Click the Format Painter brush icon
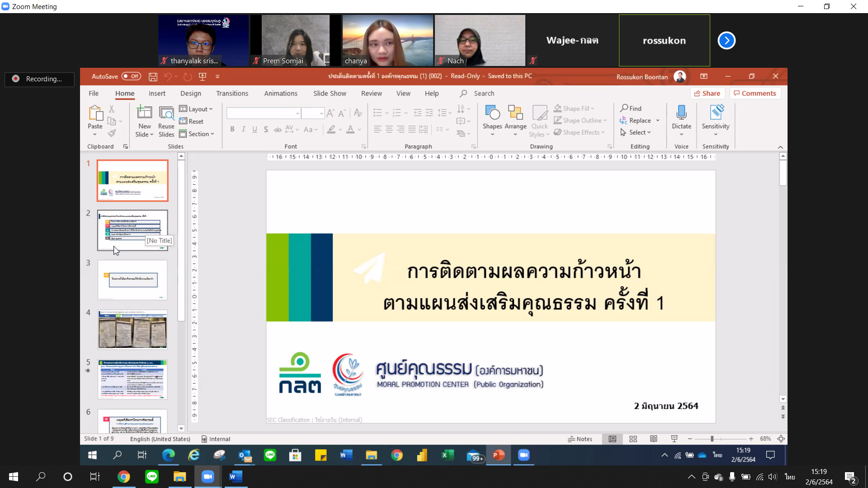The height and width of the screenshot is (488, 868). [112, 133]
